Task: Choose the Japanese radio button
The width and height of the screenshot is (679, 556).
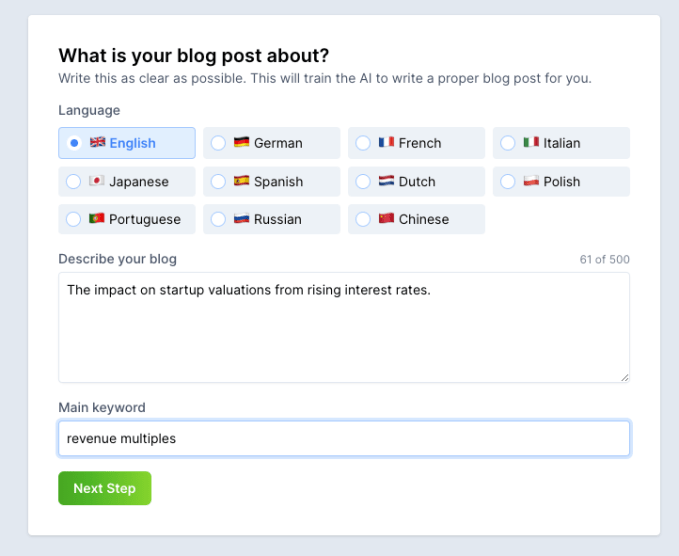Action: (73, 181)
